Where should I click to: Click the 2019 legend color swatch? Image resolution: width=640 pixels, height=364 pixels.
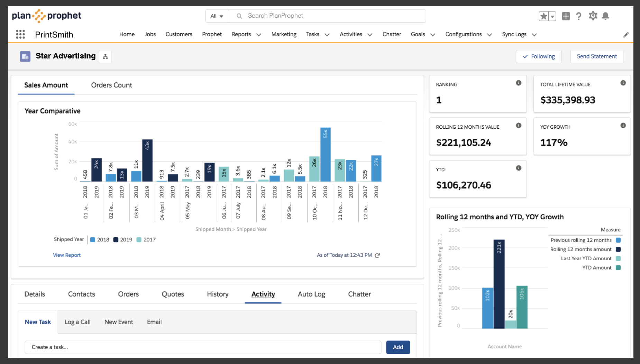(x=116, y=240)
